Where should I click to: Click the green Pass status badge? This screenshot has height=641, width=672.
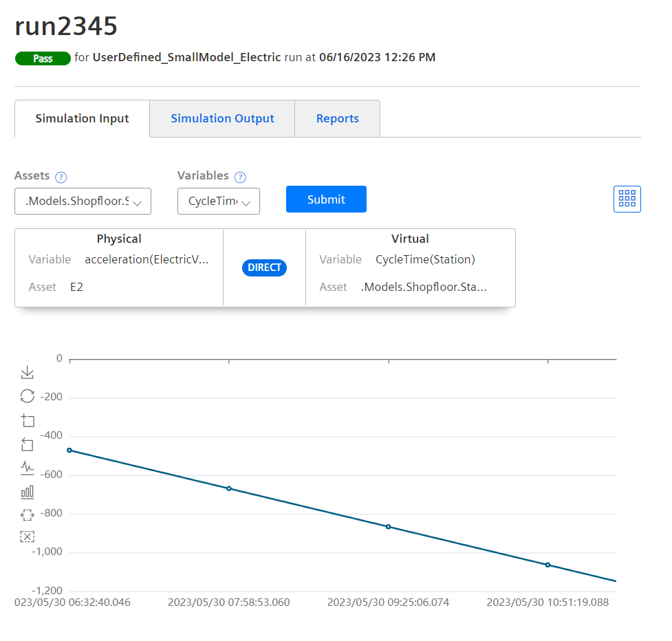(43, 58)
